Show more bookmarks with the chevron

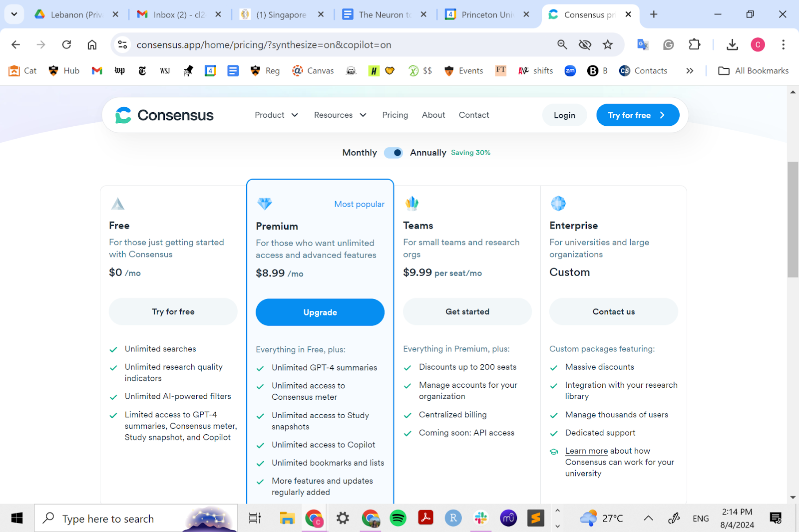tap(690, 71)
